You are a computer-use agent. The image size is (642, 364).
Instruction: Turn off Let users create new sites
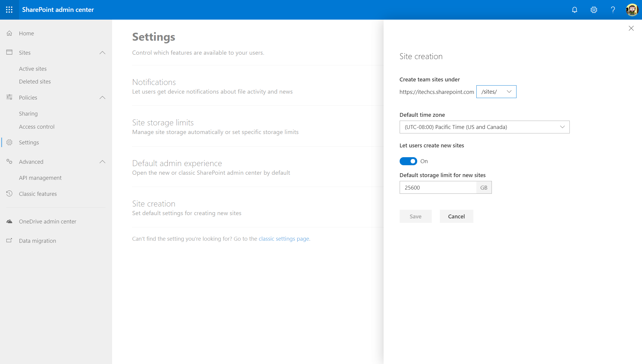[408, 161]
